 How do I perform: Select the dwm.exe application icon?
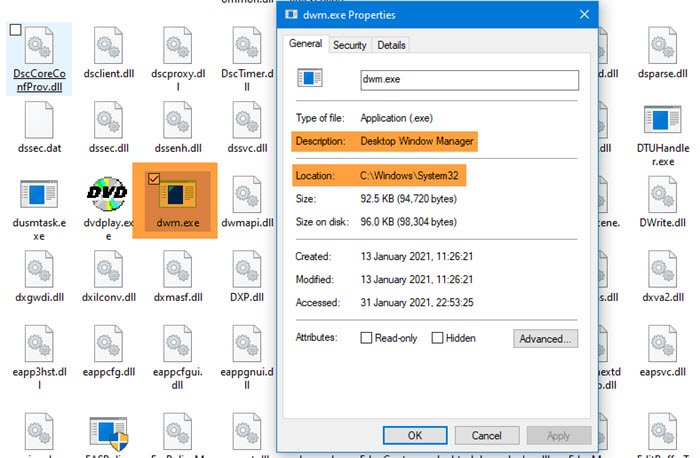178,195
